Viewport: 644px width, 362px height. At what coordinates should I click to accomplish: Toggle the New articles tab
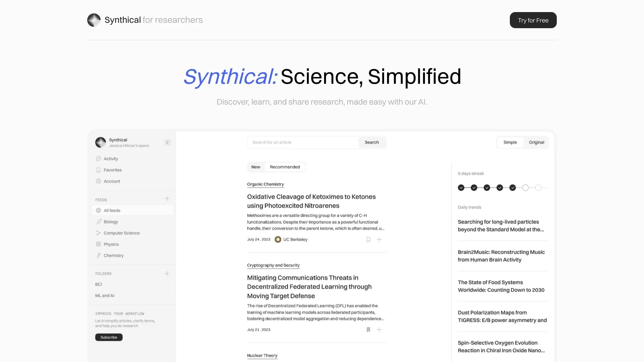pyautogui.click(x=256, y=167)
